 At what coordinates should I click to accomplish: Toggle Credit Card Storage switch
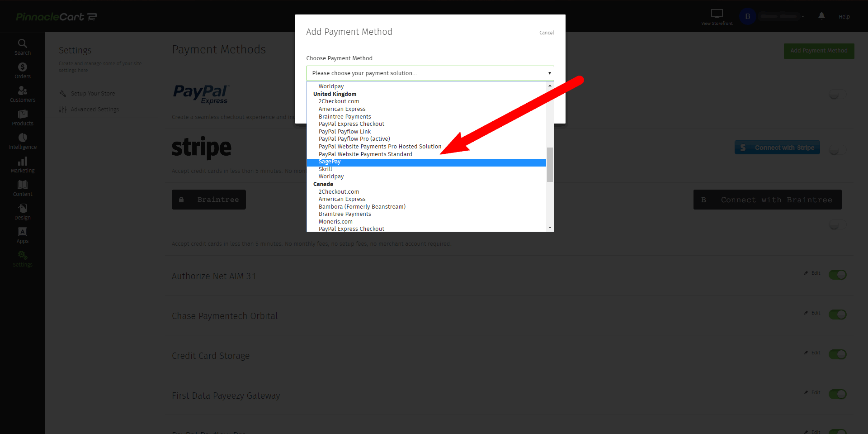838,354
